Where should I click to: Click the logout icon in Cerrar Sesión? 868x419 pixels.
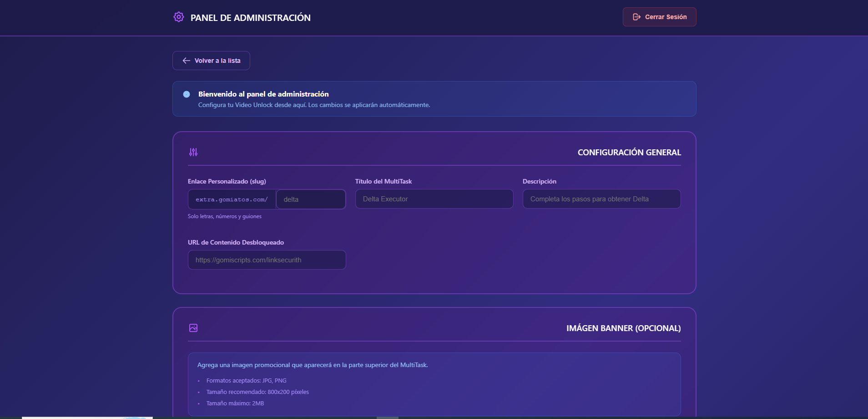coord(637,17)
